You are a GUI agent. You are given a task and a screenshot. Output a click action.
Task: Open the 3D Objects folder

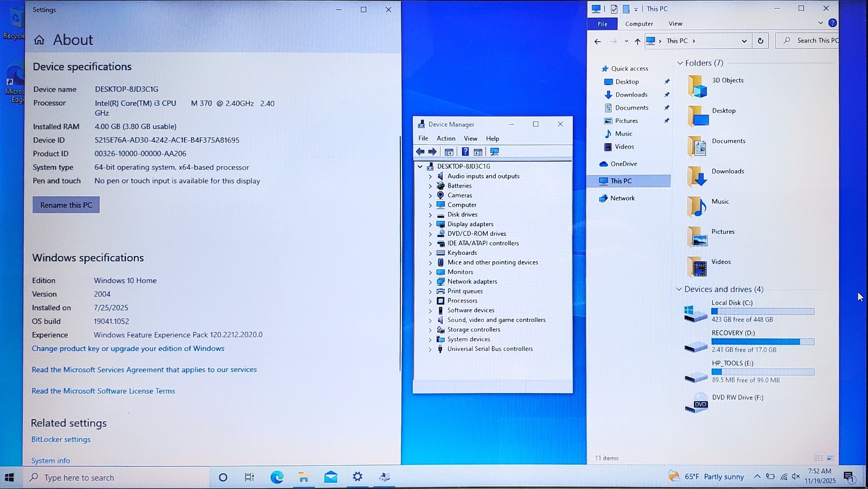716,86
